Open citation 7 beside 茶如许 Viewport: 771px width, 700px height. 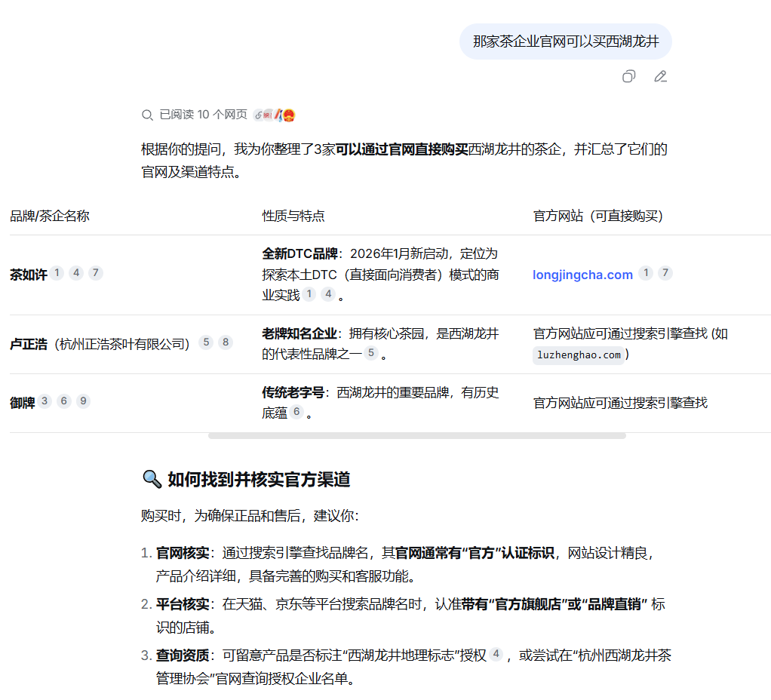95,273
